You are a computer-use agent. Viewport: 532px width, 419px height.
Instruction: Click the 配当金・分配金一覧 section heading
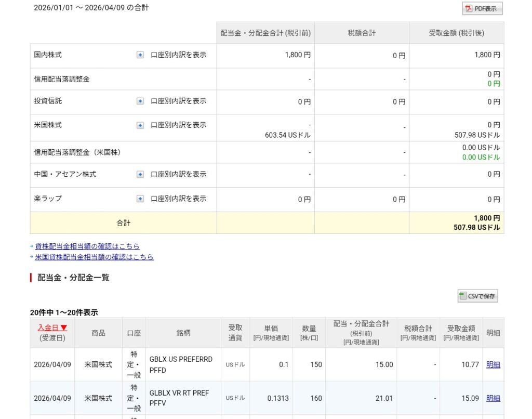click(73, 278)
